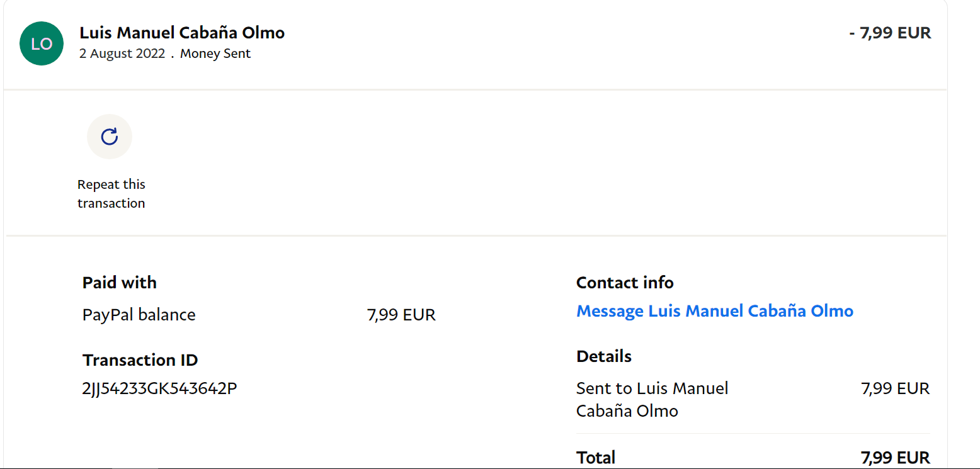Click the Details heading

(604, 356)
